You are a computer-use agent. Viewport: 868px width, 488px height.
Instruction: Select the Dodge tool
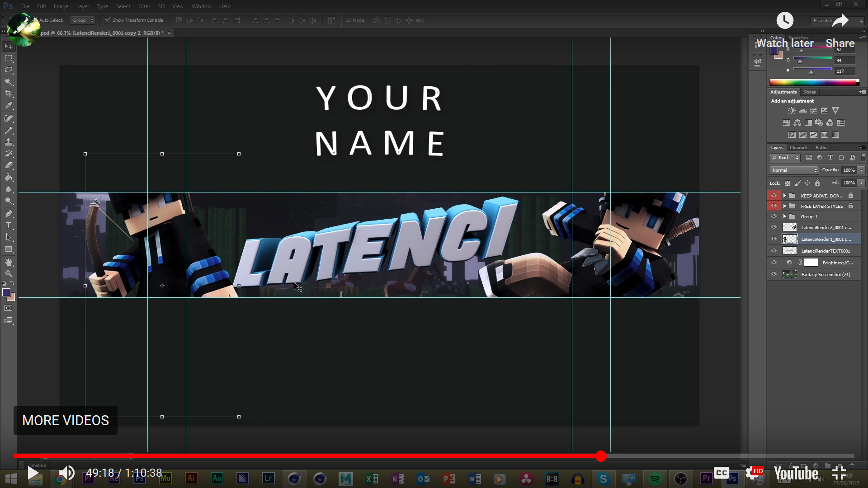[9, 201]
